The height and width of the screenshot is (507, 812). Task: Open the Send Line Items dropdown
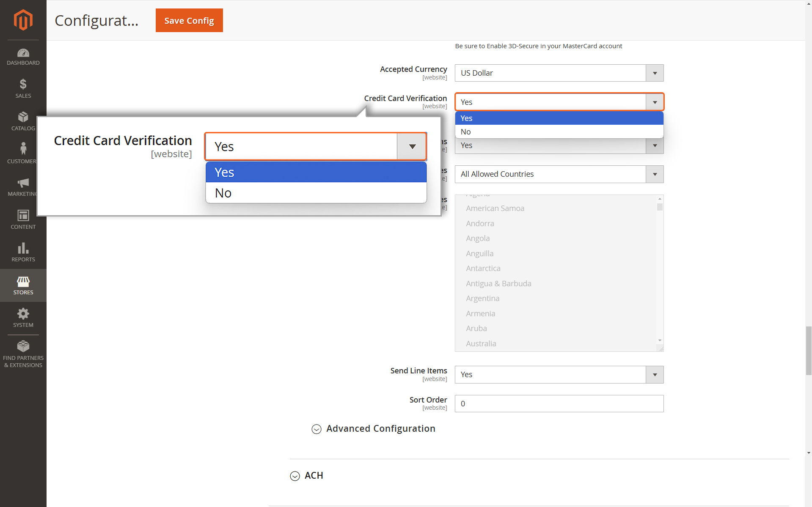559,375
